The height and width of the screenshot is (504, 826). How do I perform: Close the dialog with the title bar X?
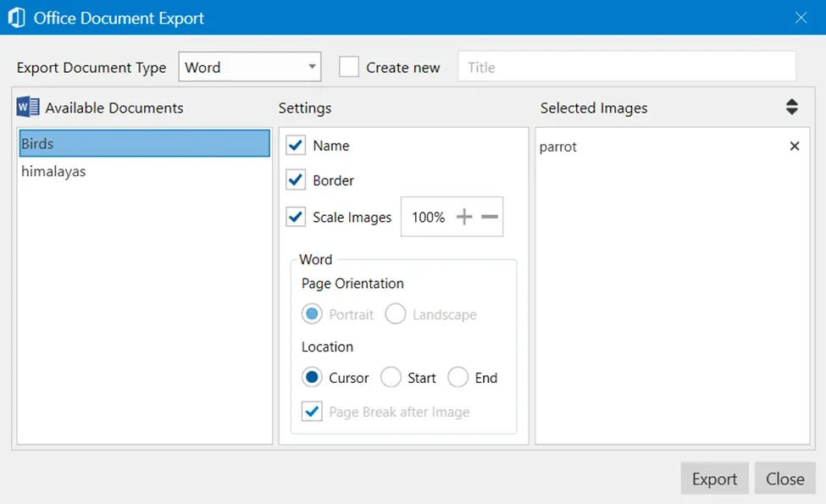point(801,18)
